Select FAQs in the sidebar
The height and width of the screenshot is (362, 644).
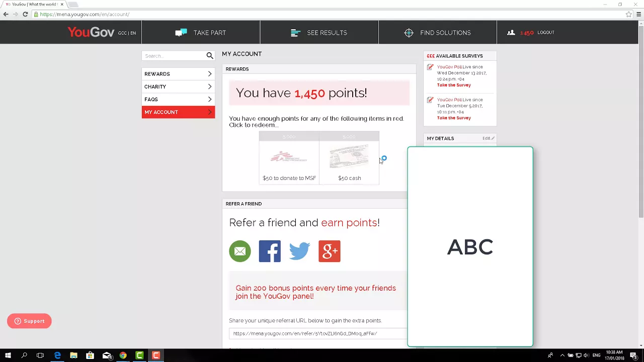pyautogui.click(x=178, y=99)
